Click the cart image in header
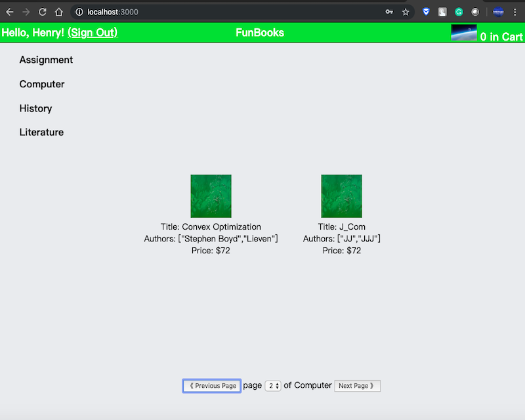525x420 pixels. point(464,33)
